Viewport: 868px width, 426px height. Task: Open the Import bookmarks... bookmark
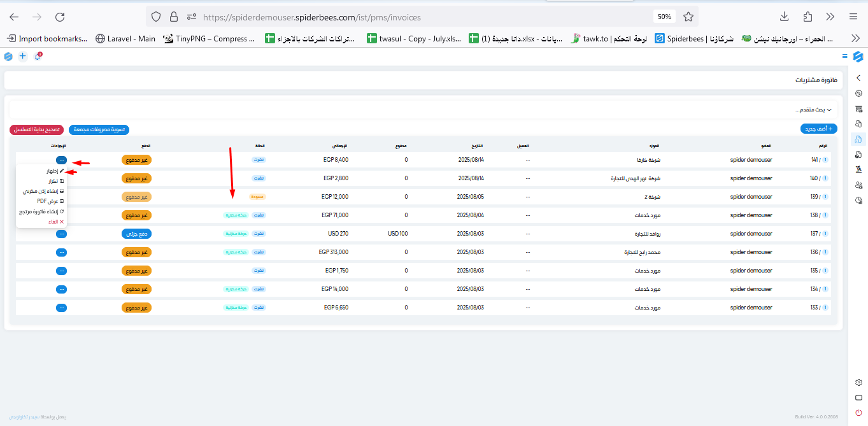[47, 39]
